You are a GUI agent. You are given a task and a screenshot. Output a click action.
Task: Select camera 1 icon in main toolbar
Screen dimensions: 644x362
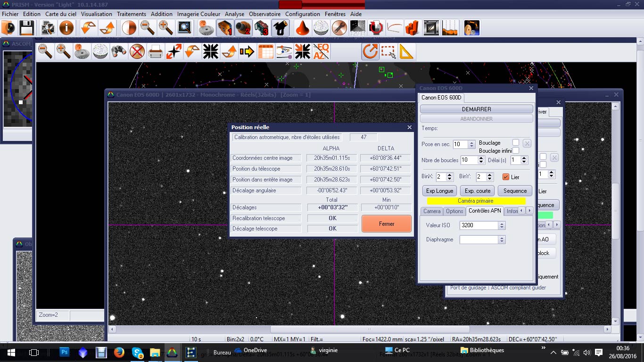click(225, 28)
